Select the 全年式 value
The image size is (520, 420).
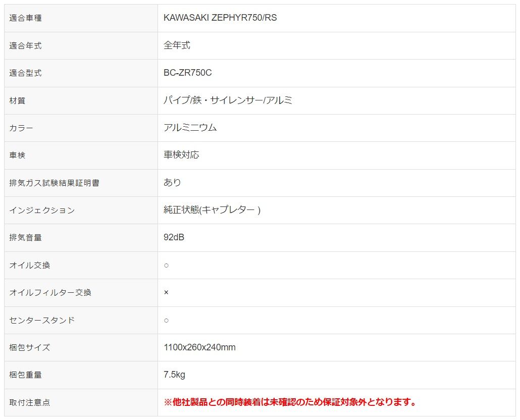(x=177, y=45)
